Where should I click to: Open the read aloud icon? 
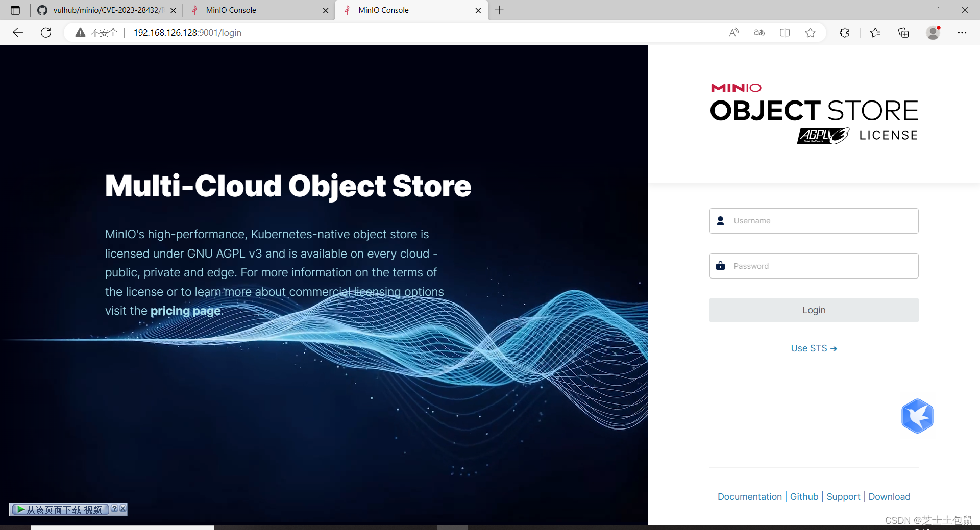(x=734, y=33)
